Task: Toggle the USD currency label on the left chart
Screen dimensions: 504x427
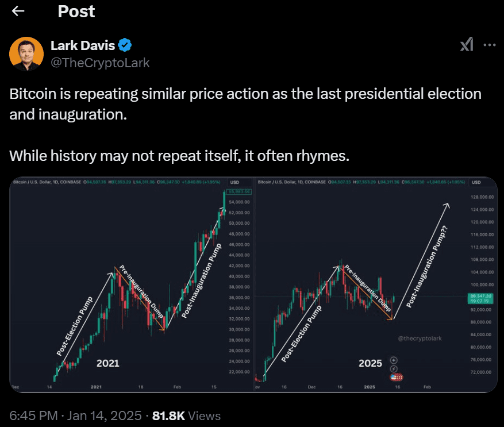Action: (x=236, y=180)
